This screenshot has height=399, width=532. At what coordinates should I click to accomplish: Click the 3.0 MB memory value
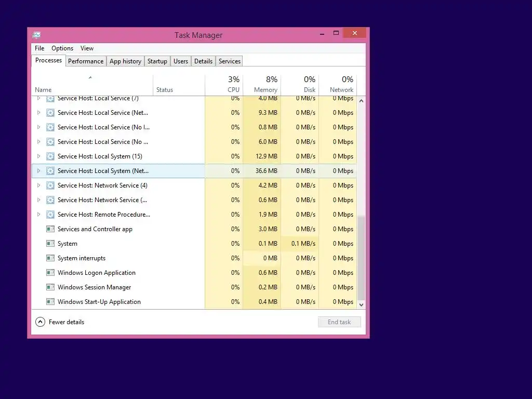coord(268,229)
